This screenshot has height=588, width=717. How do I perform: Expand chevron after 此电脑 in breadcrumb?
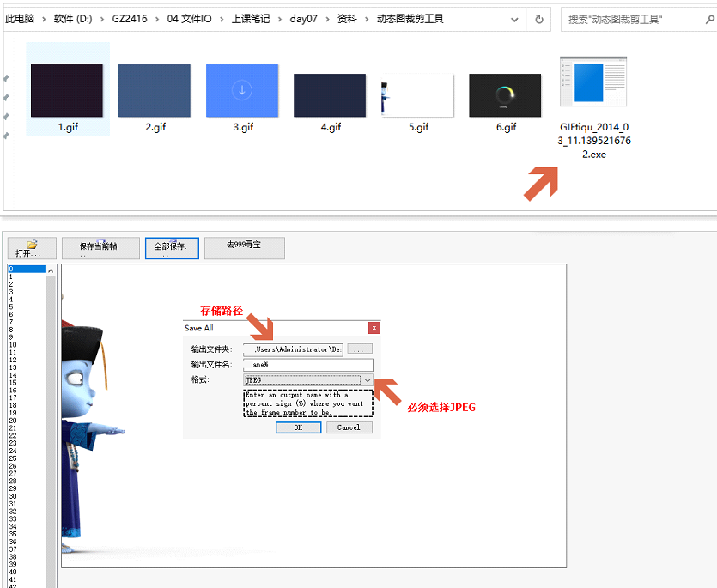click(44, 19)
